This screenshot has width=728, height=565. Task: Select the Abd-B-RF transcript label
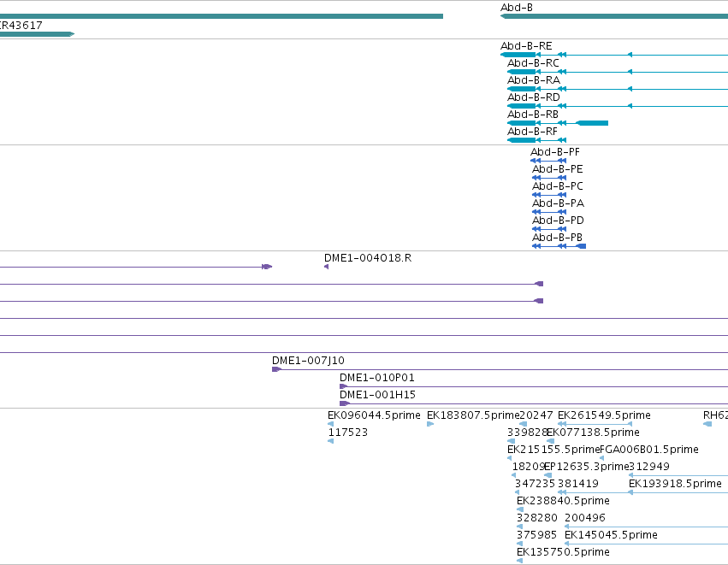tap(532, 132)
